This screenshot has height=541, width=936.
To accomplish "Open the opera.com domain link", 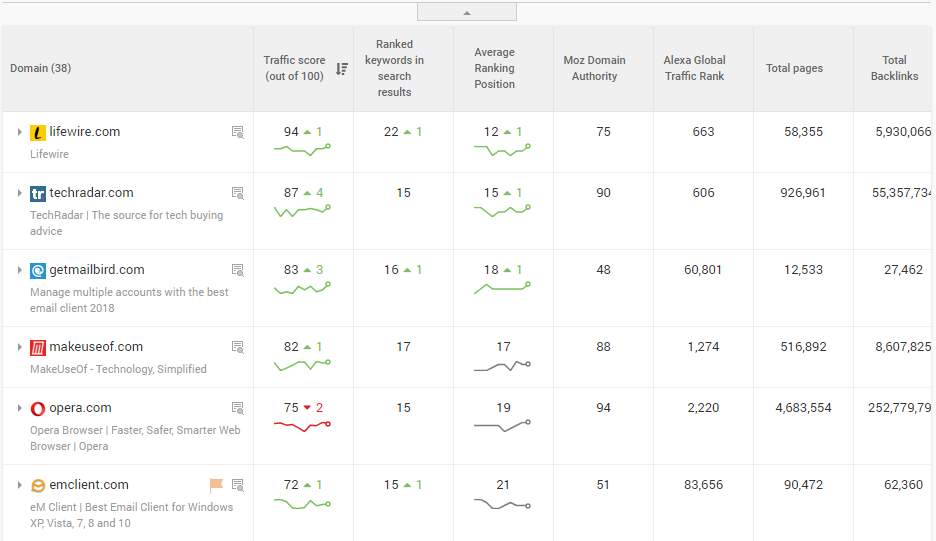I will pos(81,408).
